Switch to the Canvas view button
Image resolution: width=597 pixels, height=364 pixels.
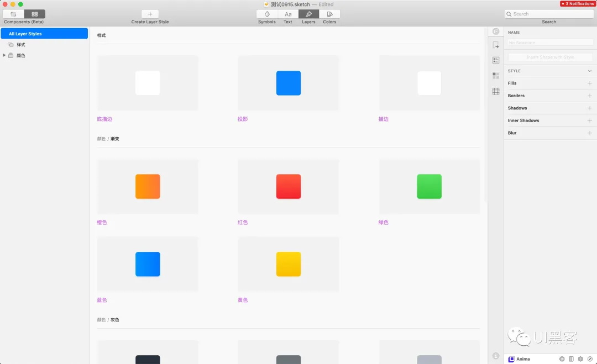pyautogui.click(x=13, y=14)
